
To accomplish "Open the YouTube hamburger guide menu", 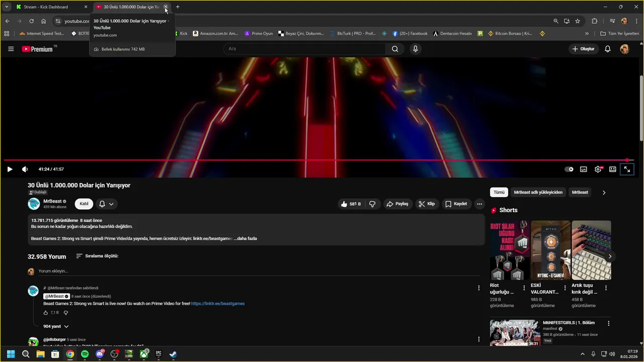I will [x=11, y=49].
